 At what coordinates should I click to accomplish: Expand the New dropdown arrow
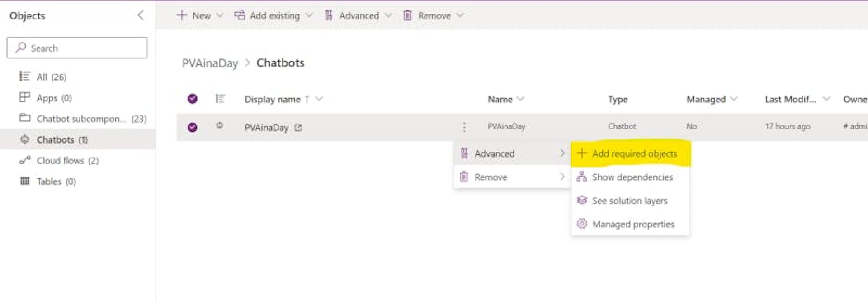pos(220,15)
